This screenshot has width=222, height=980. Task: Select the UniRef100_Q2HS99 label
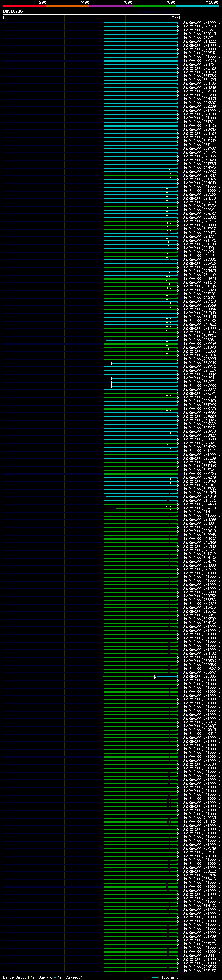point(199,519)
